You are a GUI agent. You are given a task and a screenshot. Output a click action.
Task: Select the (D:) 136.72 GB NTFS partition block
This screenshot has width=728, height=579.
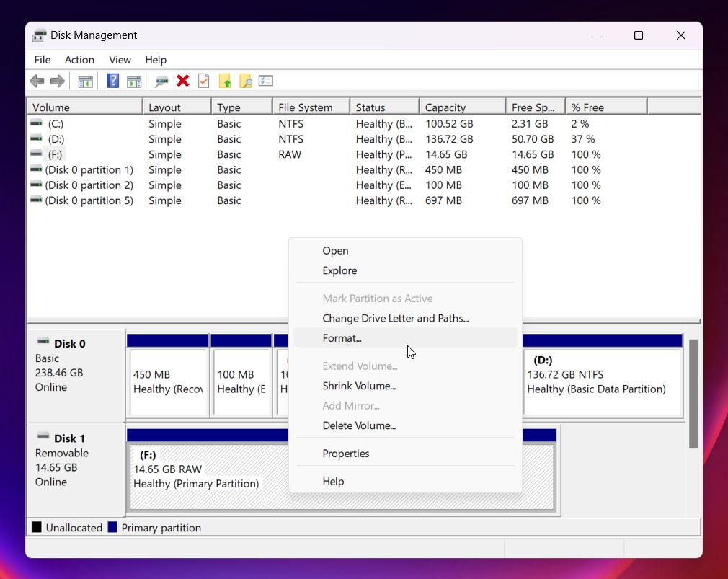click(x=603, y=375)
